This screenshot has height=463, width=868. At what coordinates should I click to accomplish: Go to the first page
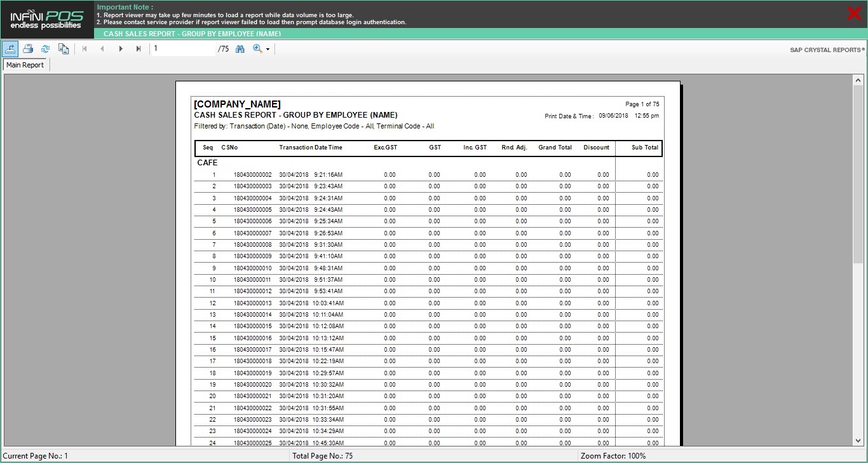(x=85, y=48)
